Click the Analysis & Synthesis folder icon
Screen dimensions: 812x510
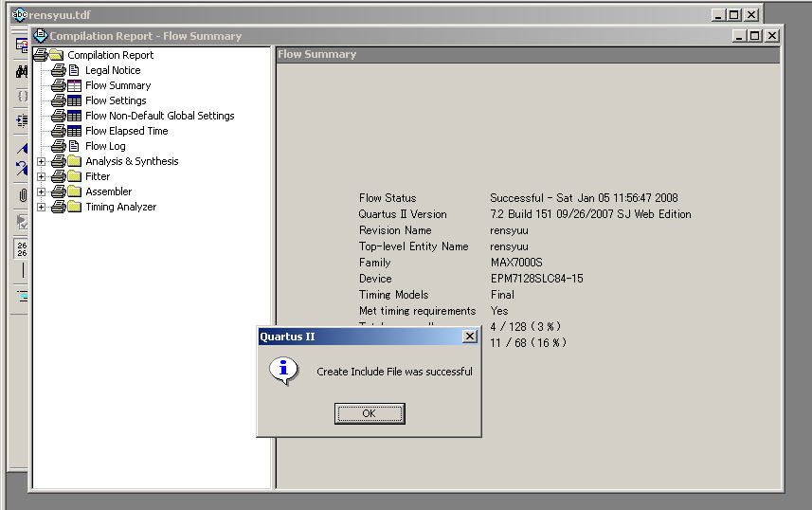(75, 161)
